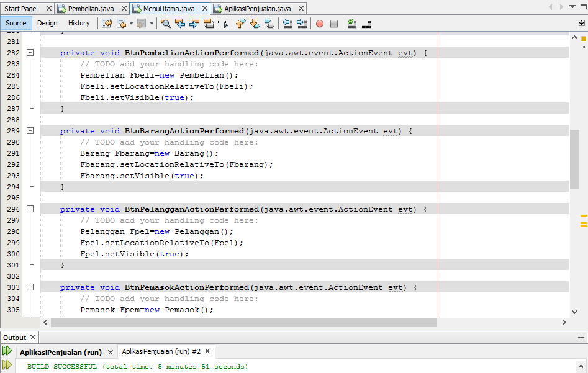Open the Design view of MenuUtama.java
The width and height of the screenshot is (588, 373).
pos(48,22)
